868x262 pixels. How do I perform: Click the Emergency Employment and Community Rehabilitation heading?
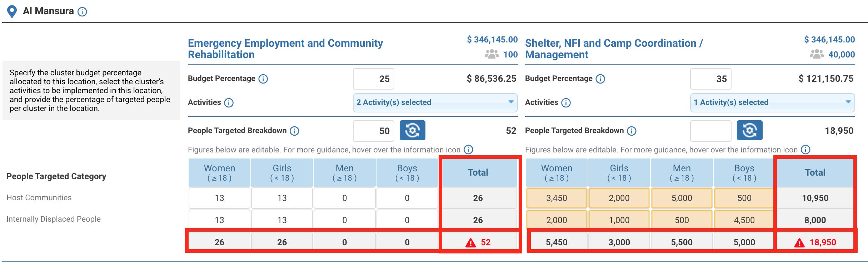285,49
